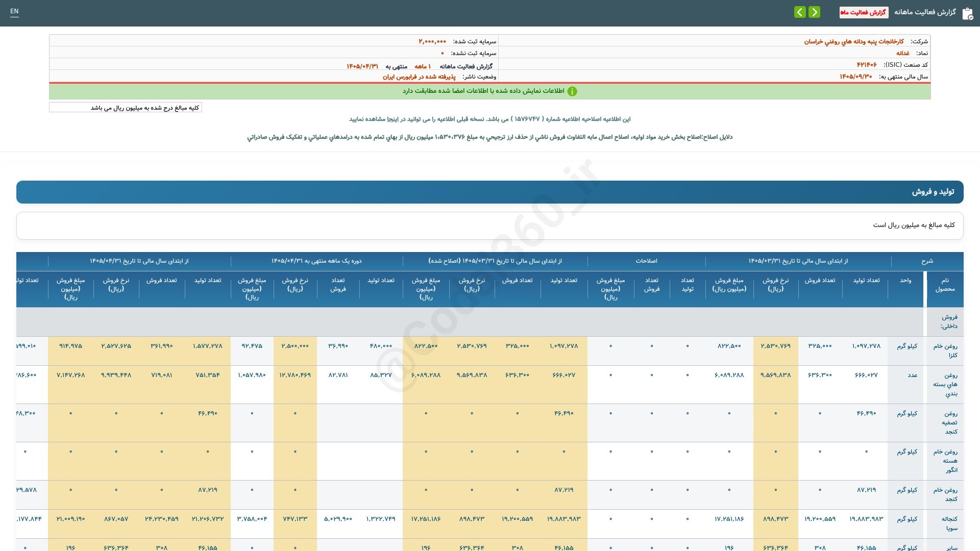
Task: Click the اصلاحات column group header
Action: pyautogui.click(x=646, y=261)
